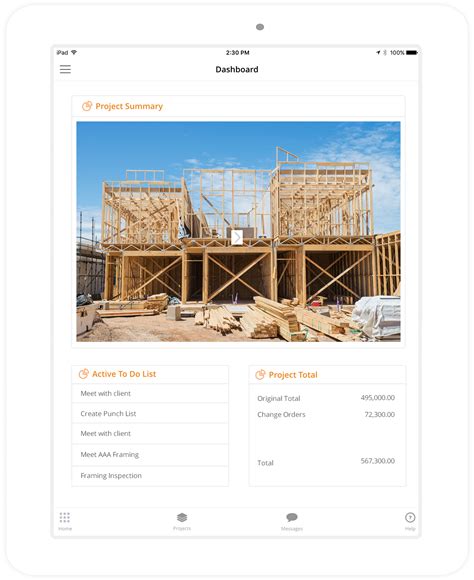Advance photo with the next chevron arrow
Image resolution: width=474 pixels, height=580 pixels.
tap(237, 237)
